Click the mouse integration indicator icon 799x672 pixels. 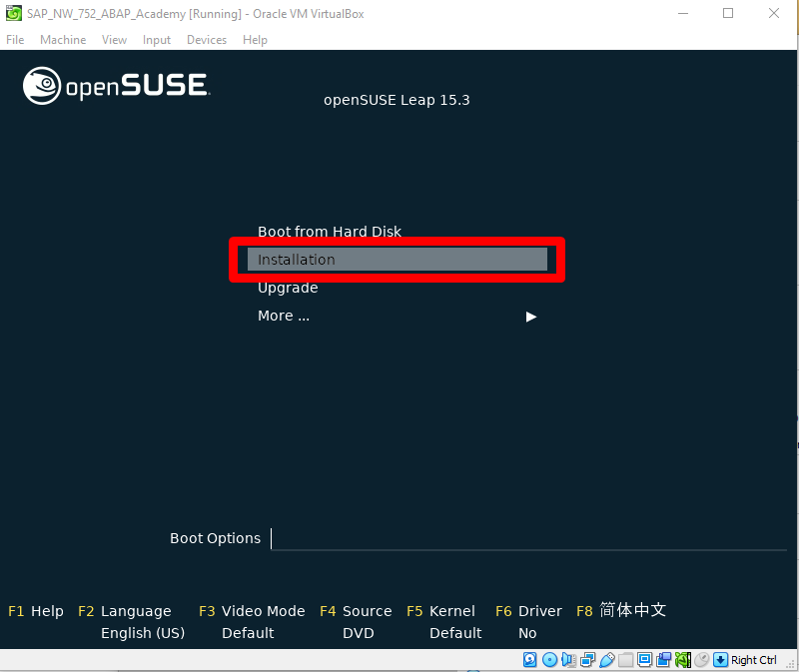[x=702, y=660]
